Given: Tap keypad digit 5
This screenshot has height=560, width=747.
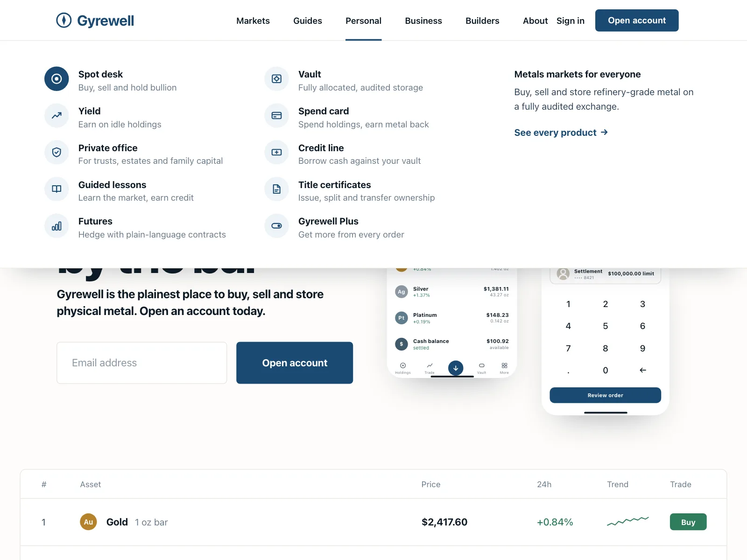Looking at the screenshot, I should click(x=606, y=326).
